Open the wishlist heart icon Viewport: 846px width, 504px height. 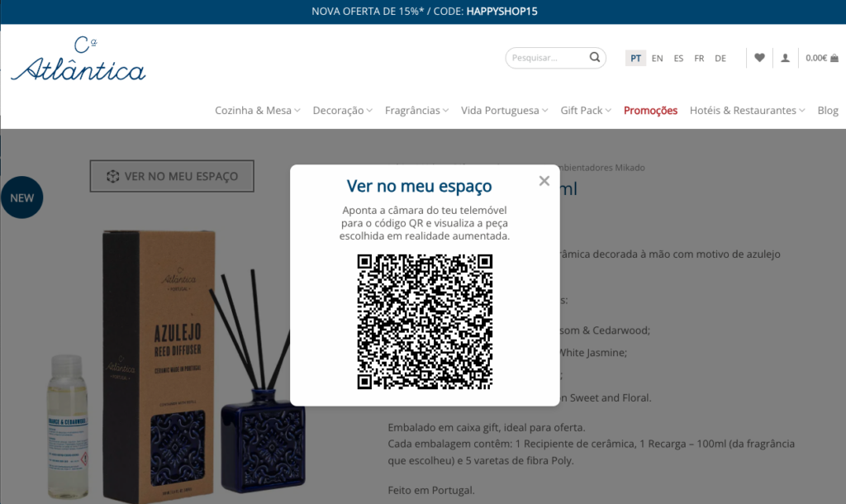759,58
